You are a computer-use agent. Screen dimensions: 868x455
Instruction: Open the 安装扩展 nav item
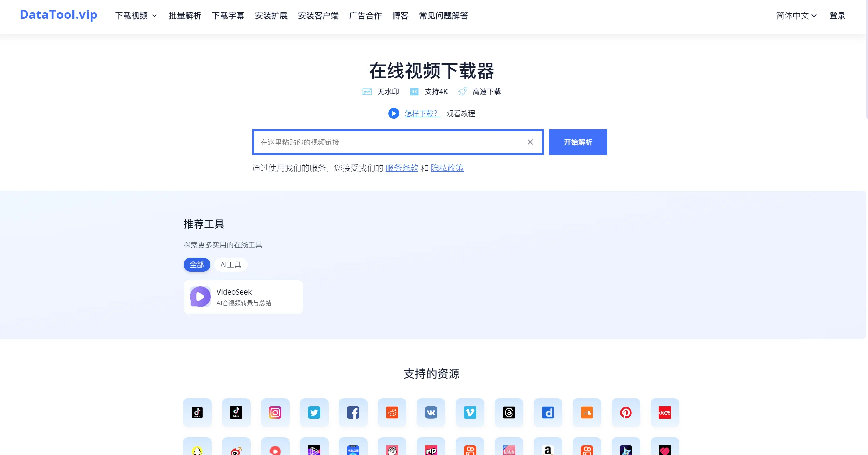pyautogui.click(x=271, y=16)
